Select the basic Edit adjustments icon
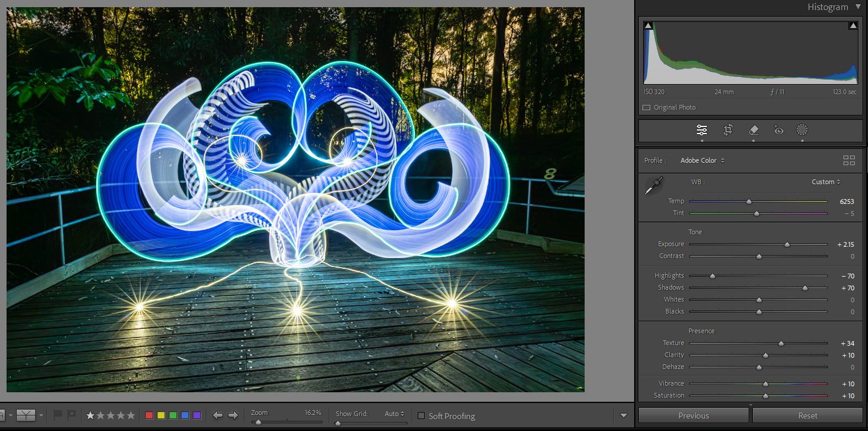Image resolution: width=868 pixels, height=431 pixels. pyautogui.click(x=702, y=131)
